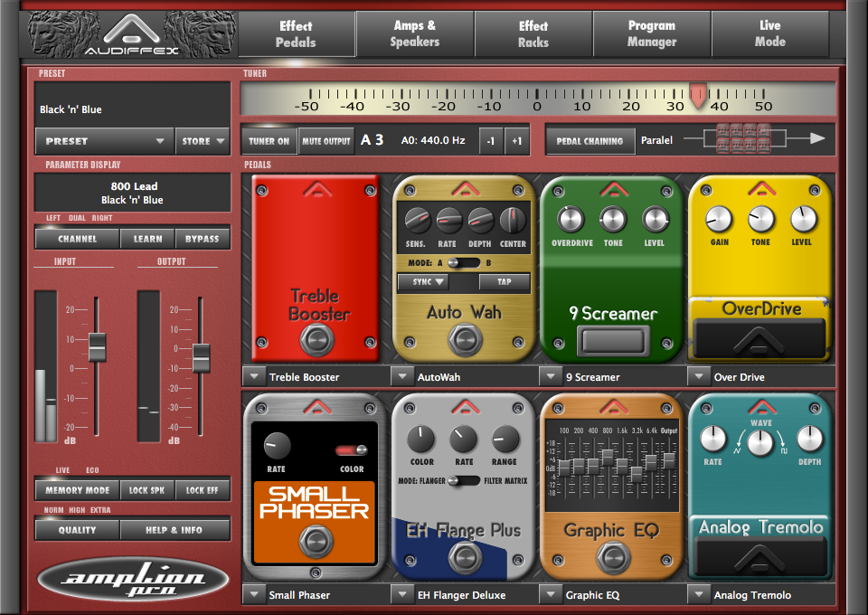Click the CHANNEL button

tap(78, 239)
